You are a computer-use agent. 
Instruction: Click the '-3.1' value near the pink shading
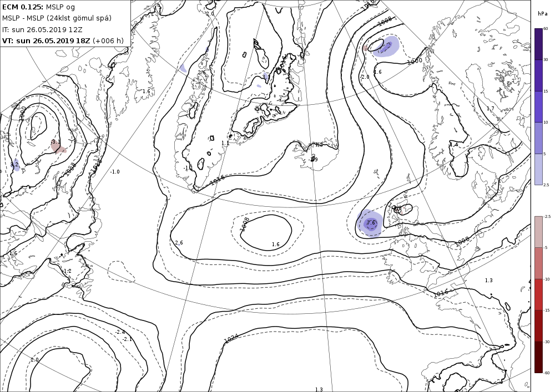click(x=56, y=142)
